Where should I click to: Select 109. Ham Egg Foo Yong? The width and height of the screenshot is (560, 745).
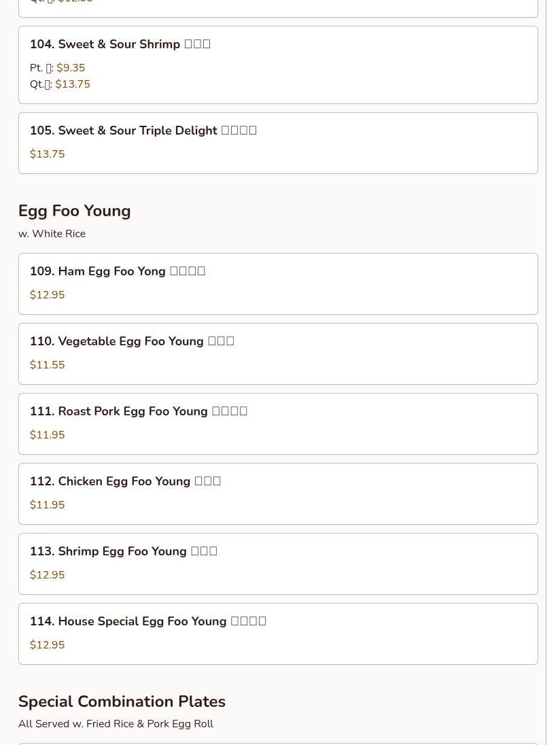(x=117, y=271)
